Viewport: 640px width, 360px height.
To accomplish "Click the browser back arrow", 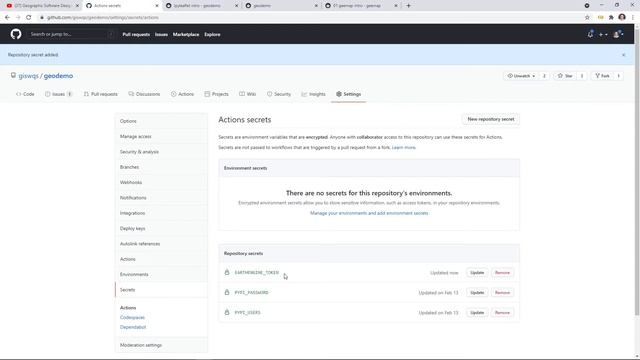I will tap(7, 18).
